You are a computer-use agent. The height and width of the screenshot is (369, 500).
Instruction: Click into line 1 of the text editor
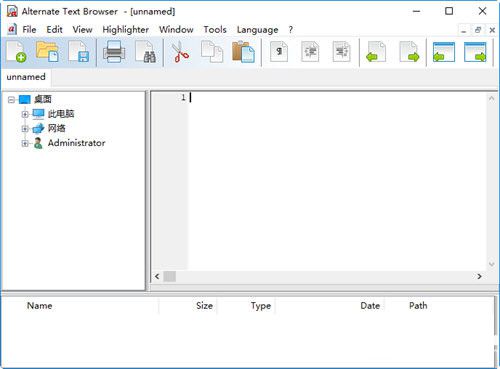point(337,98)
